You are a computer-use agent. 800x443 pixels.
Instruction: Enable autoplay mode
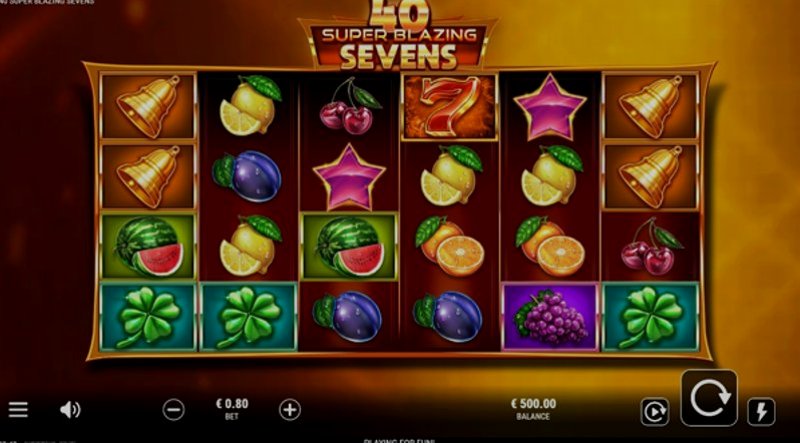[655, 411]
